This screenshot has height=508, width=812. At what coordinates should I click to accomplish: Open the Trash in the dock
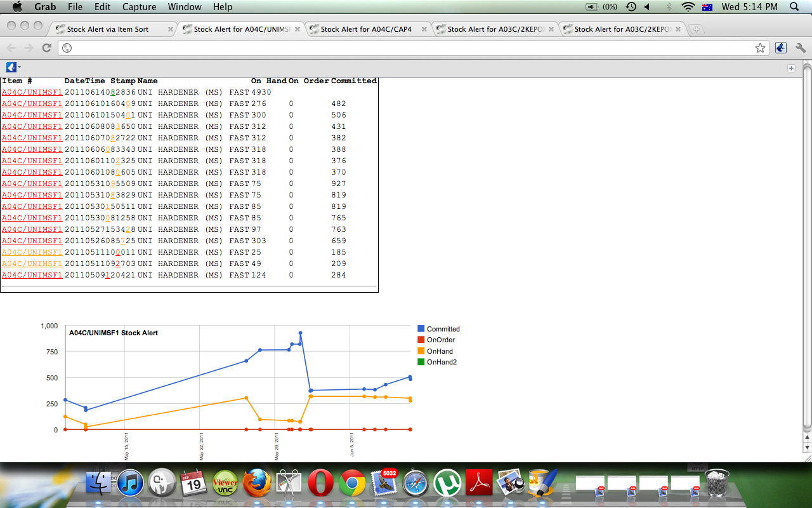pyautogui.click(x=717, y=483)
